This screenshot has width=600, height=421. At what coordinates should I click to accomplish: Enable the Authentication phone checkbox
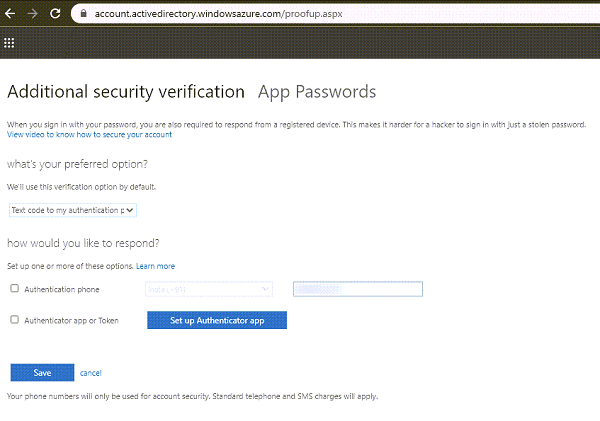tap(14, 289)
